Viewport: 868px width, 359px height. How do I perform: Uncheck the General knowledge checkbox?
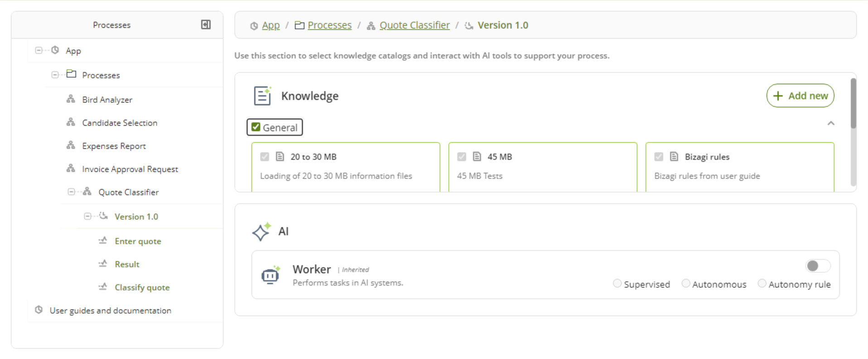[x=256, y=127]
